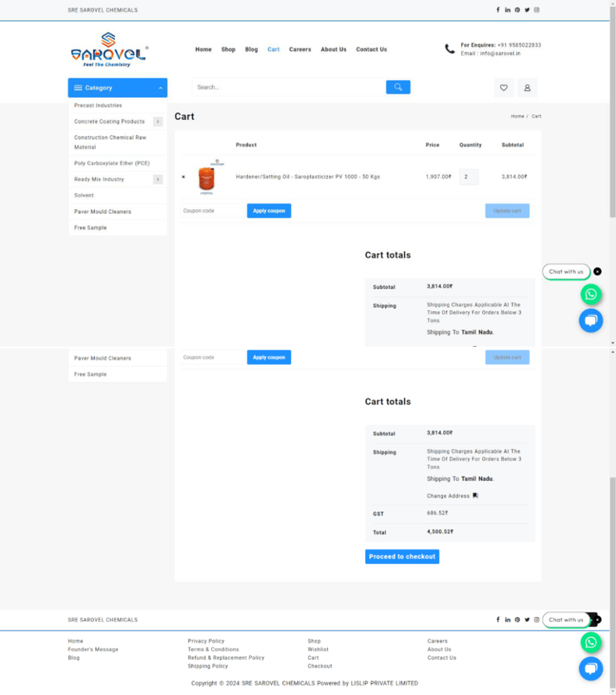Click upper Free Sample category
The width and height of the screenshot is (616, 695).
[90, 228]
